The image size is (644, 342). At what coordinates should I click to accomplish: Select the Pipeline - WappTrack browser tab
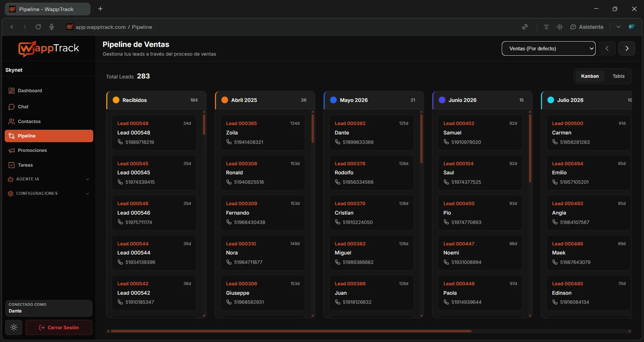48,9
